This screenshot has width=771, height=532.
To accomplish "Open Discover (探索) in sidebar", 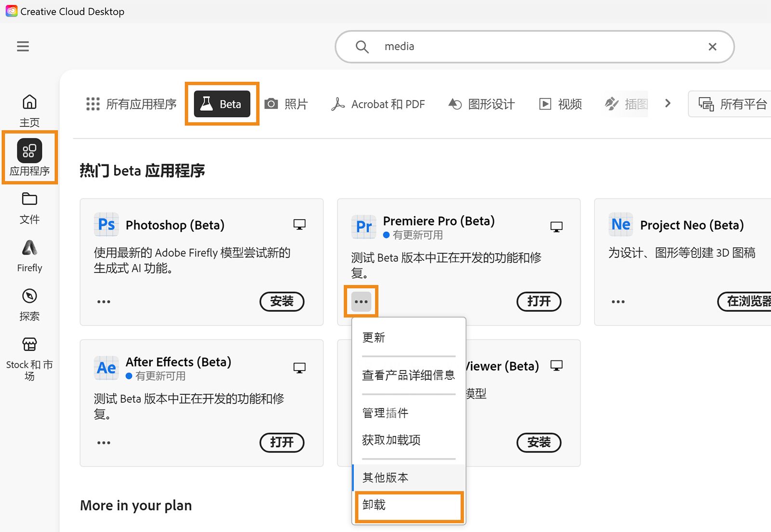I will [29, 305].
